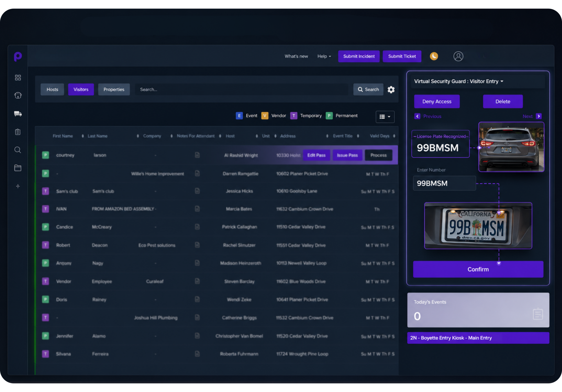Click the Confirm button

478,269
